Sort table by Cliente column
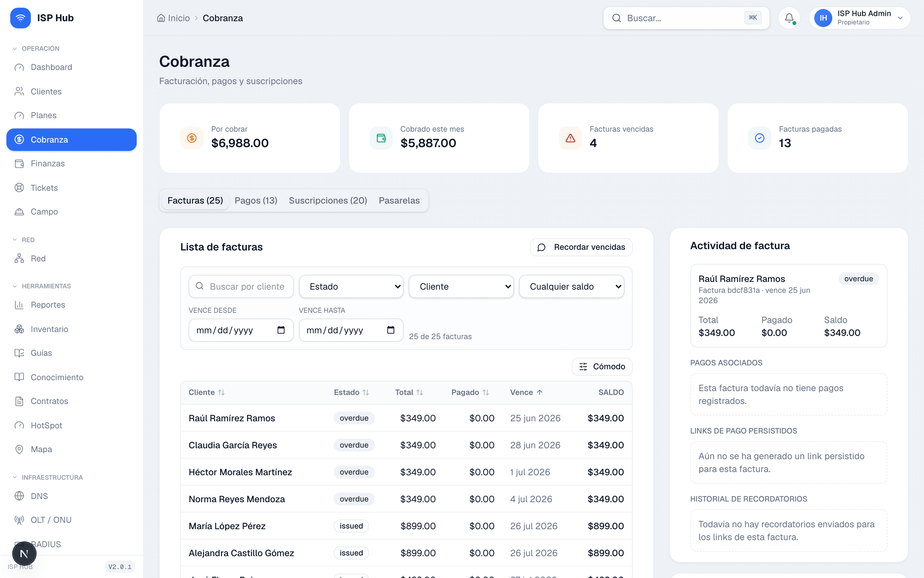This screenshot has width=924, height=578. tap(207, 392)
